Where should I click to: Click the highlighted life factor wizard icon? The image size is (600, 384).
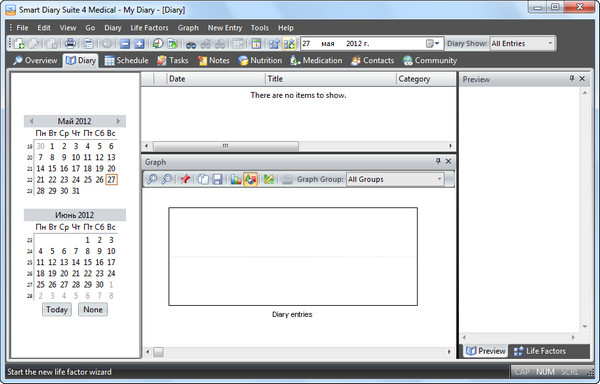(x=289, y=44)
